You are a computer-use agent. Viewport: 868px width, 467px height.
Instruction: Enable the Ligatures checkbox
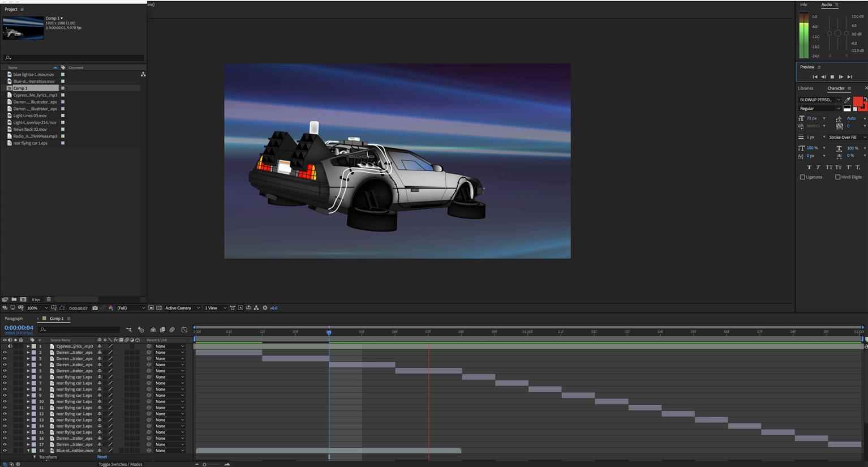tap(802, 177)
